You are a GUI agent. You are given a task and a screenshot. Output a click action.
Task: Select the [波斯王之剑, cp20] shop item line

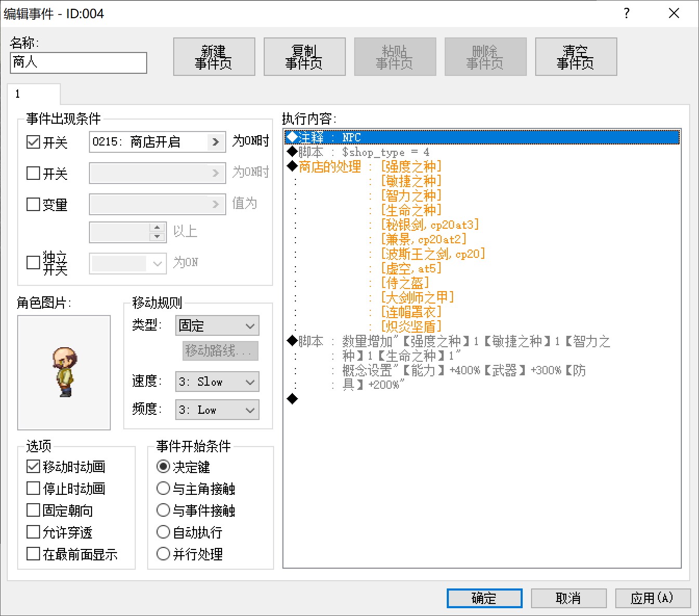pos(482,254)
